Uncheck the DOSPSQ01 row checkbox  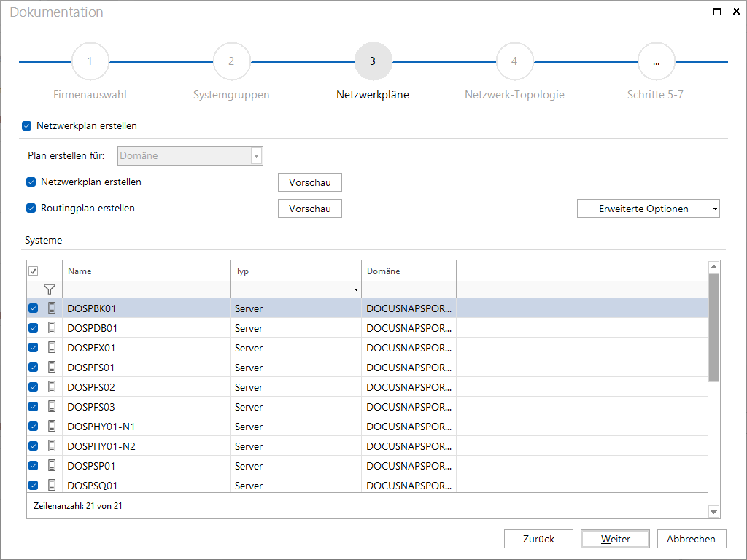[34, 485]
